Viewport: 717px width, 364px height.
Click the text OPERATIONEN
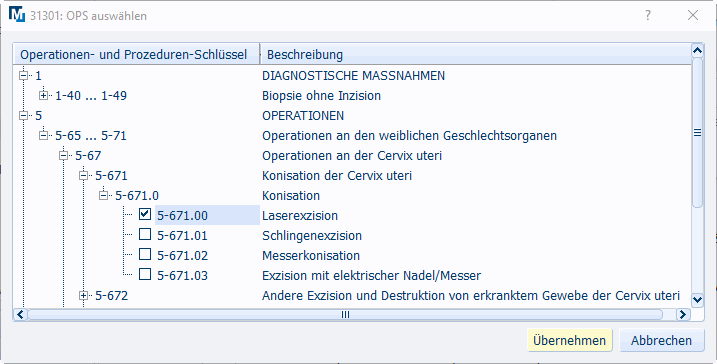[x=303, y=115]
